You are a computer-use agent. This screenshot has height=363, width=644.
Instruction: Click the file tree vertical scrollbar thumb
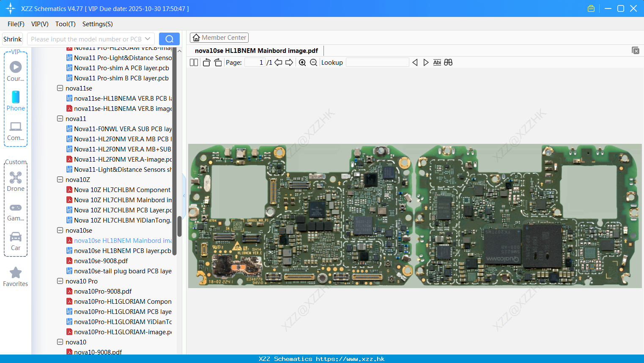point(179,226)
